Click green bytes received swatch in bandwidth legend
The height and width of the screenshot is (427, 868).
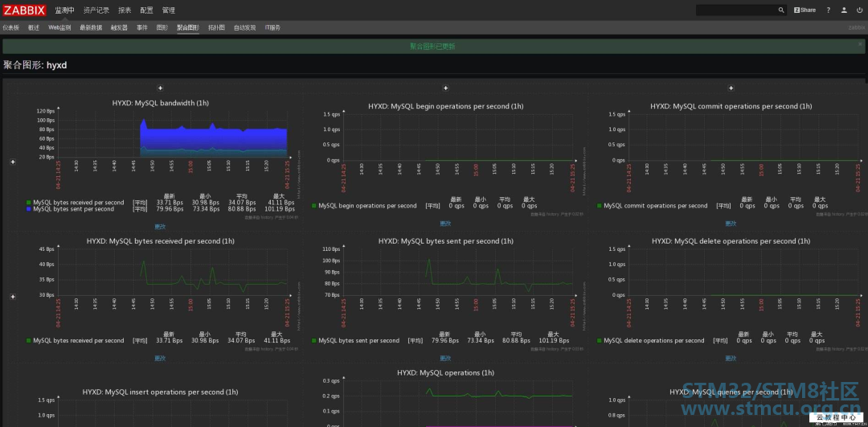pyautogui.click(x=29, y=203)
